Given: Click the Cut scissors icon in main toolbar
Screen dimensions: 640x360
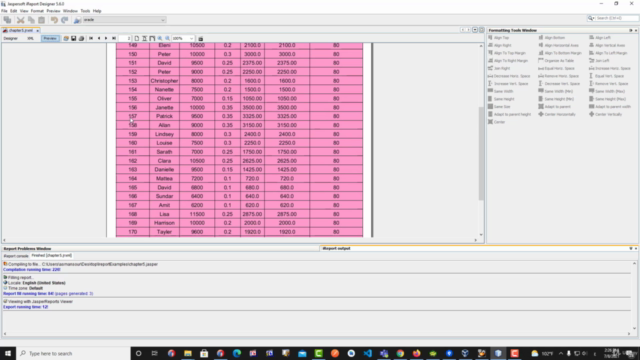Looking at the screenshot, I should point(20,20).
